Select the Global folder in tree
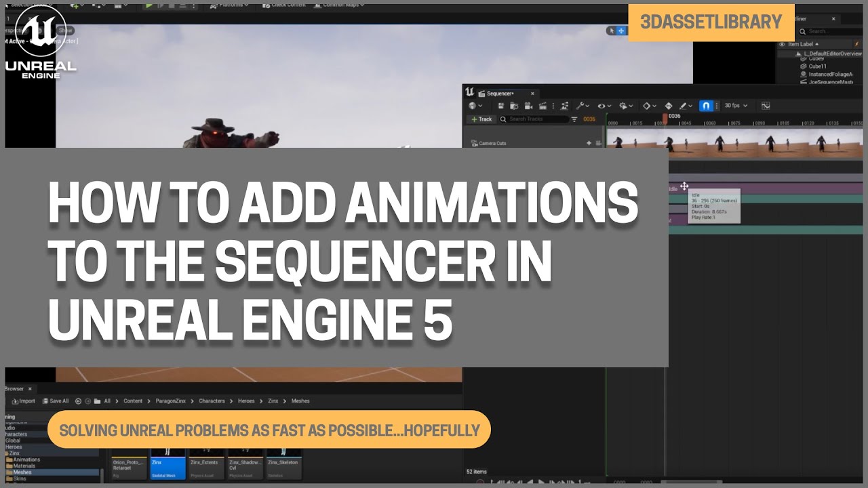 (x=13, y=441)
